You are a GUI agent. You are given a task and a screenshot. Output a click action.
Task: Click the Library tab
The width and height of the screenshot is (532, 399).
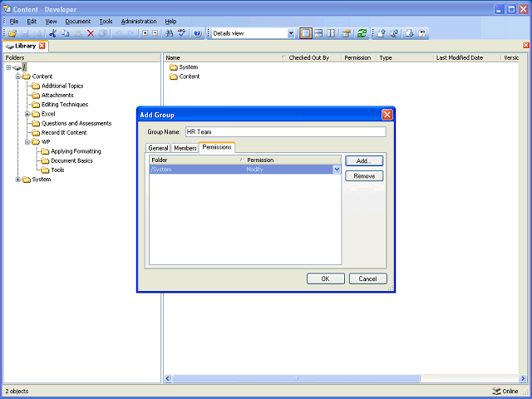(x=26, y=46)
